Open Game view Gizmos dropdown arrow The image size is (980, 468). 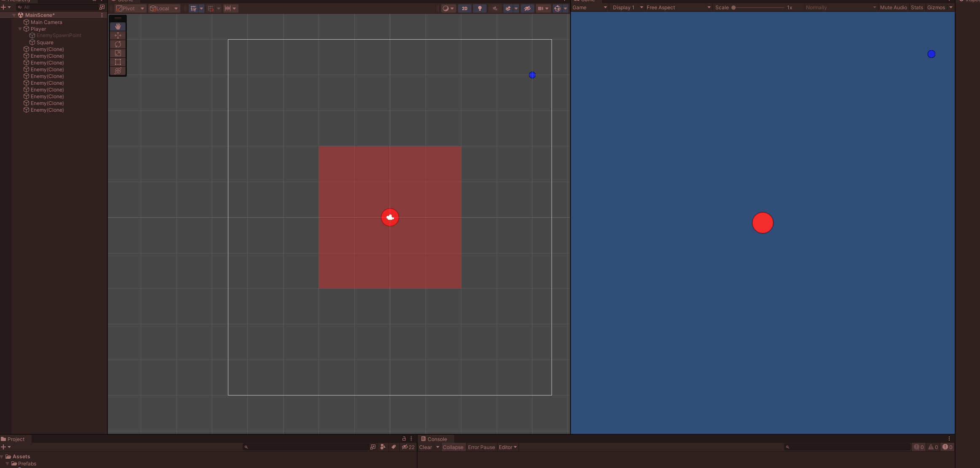951,8
